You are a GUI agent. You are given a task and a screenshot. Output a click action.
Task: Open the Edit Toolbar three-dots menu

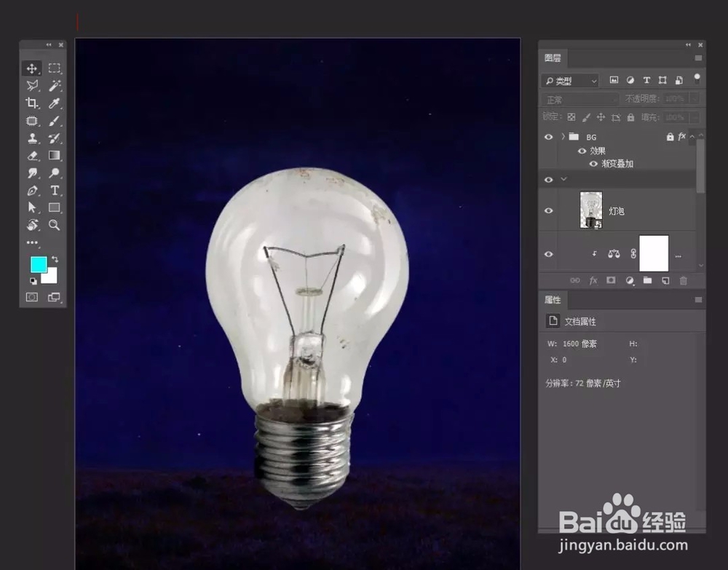pyautogui.click(x=32, y=242)
